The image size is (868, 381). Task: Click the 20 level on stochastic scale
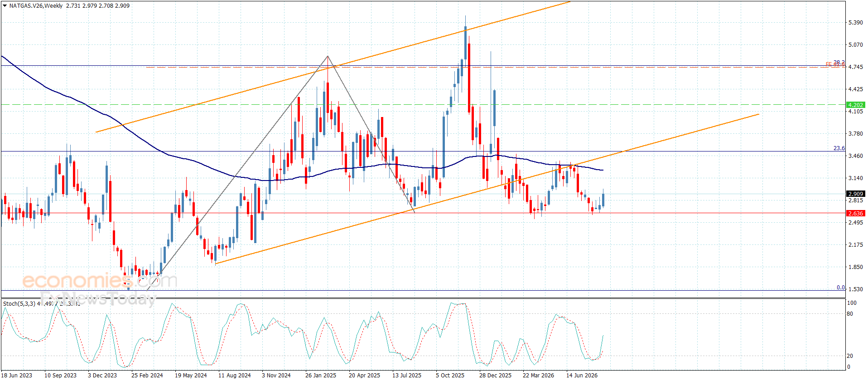coord(850,356)
